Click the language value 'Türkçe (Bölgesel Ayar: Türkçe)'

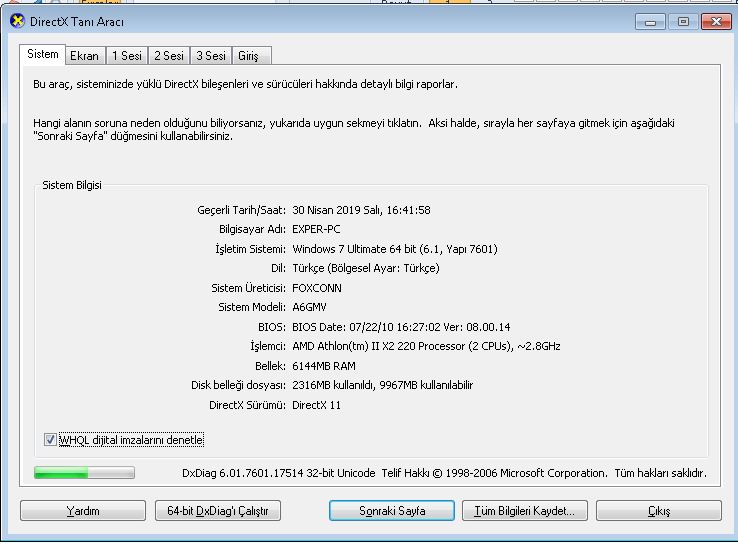point(366,268)
